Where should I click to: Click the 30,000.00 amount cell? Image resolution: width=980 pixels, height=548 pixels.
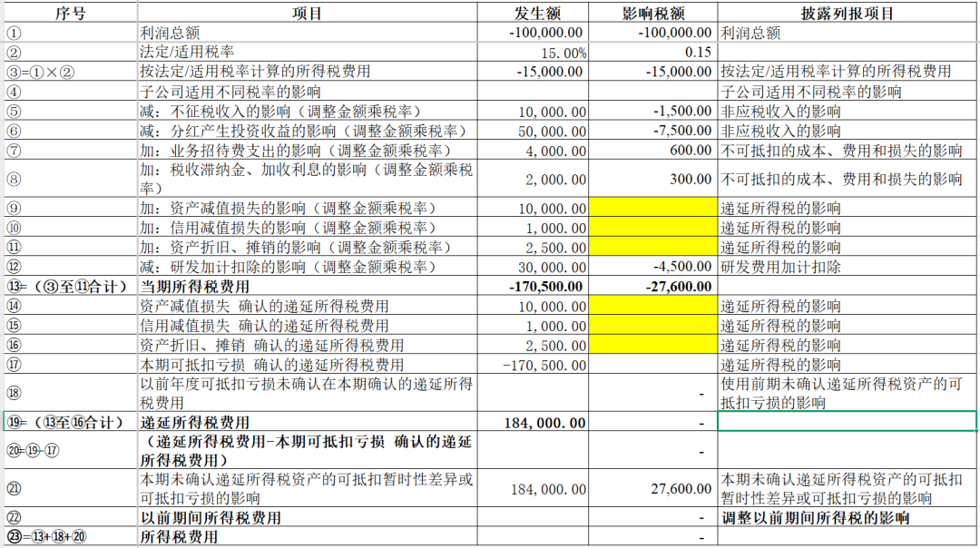534,267
